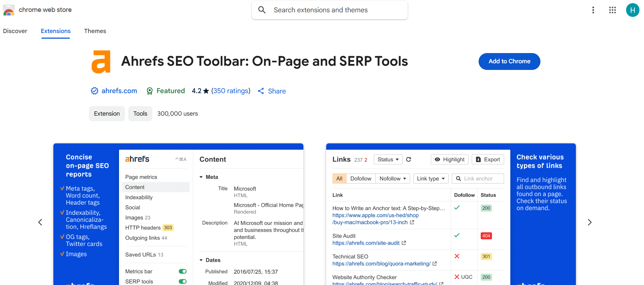This screenshot has width=644, height=285.
Task: Click the 300,000 users text
Action: [178, 114]
